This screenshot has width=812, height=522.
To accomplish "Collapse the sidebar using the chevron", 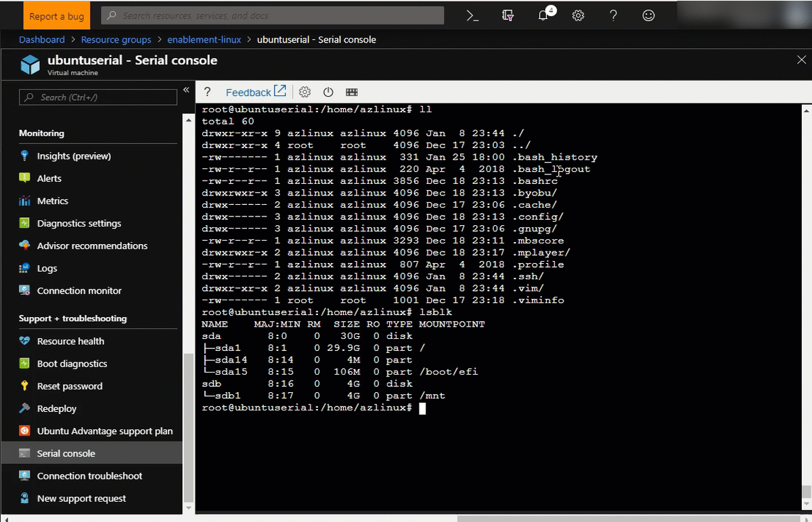I will 187,89.
